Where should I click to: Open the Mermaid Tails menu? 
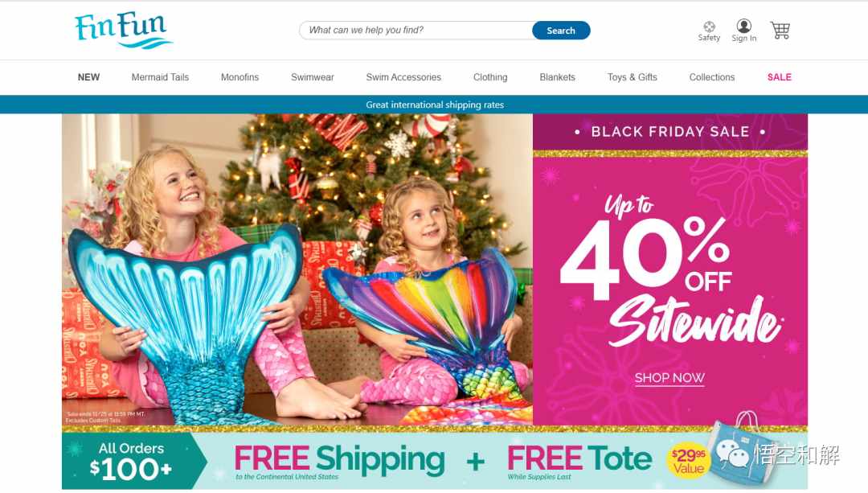click(160, 77)
